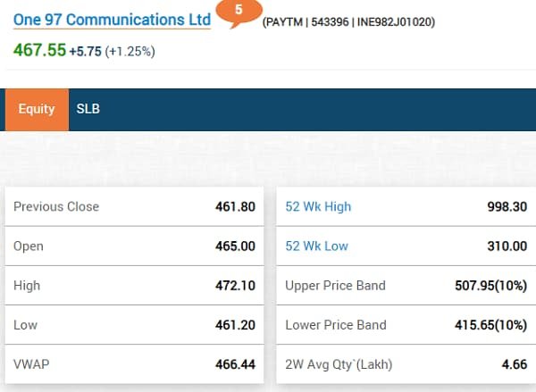
Task: Click the Open price value 465.00
Action: [x=235, y=246]
